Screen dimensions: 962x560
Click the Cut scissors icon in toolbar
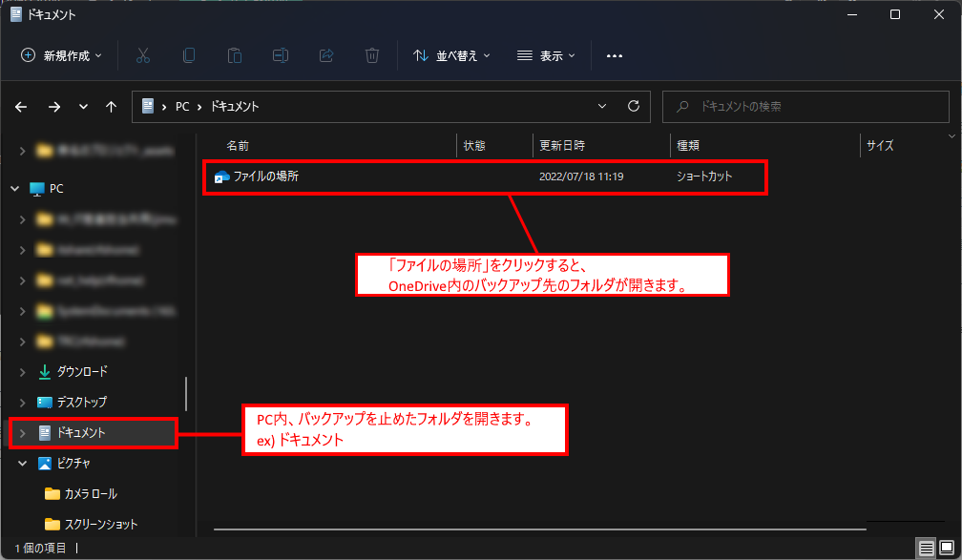click(143, 56)
